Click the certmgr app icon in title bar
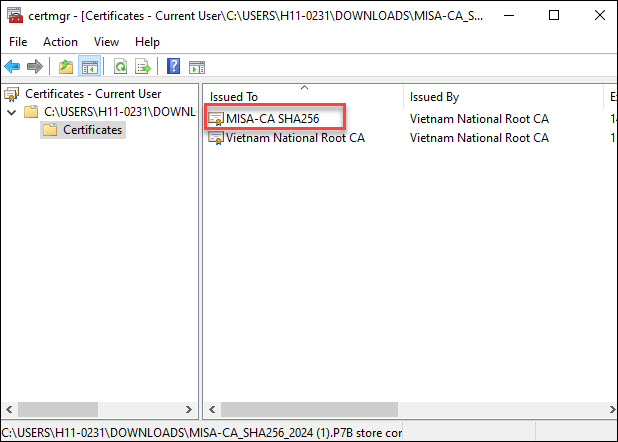The image size is (618, 442). click(15, 15)
